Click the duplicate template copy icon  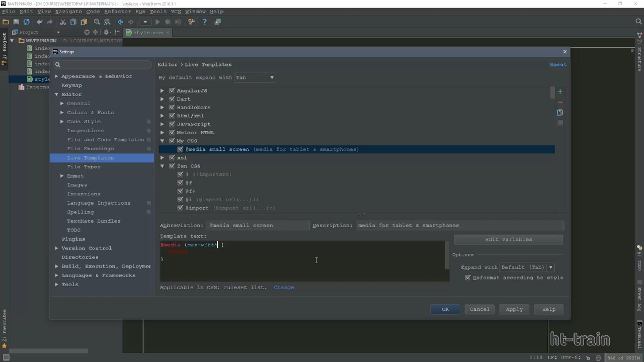(560, 112)
